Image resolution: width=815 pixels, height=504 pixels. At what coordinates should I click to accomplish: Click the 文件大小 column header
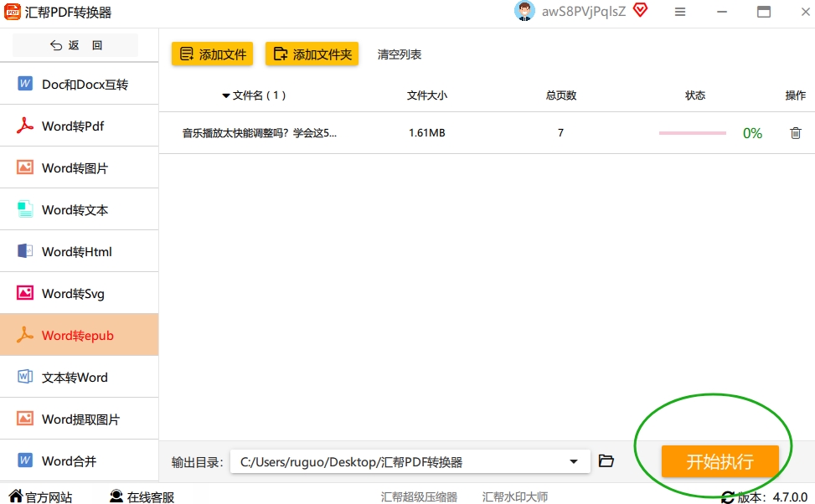[x=426, y=95]
